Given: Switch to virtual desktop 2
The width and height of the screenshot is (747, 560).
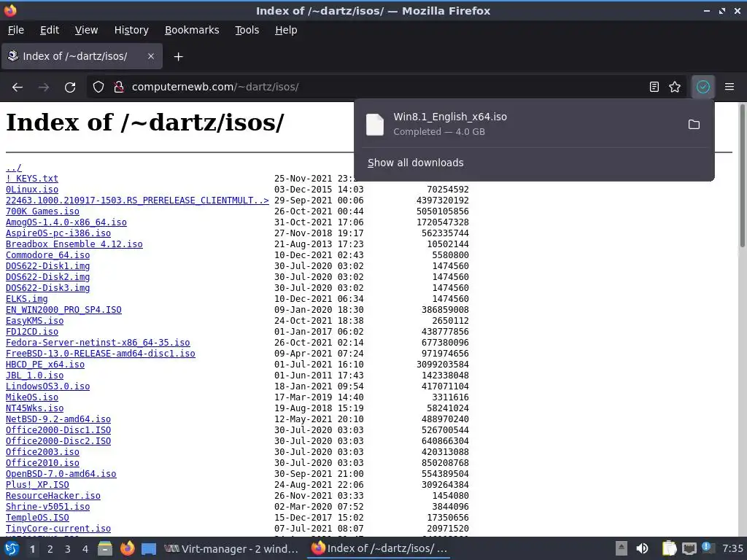Looking at the screenshot, I should tap(50, 549).
